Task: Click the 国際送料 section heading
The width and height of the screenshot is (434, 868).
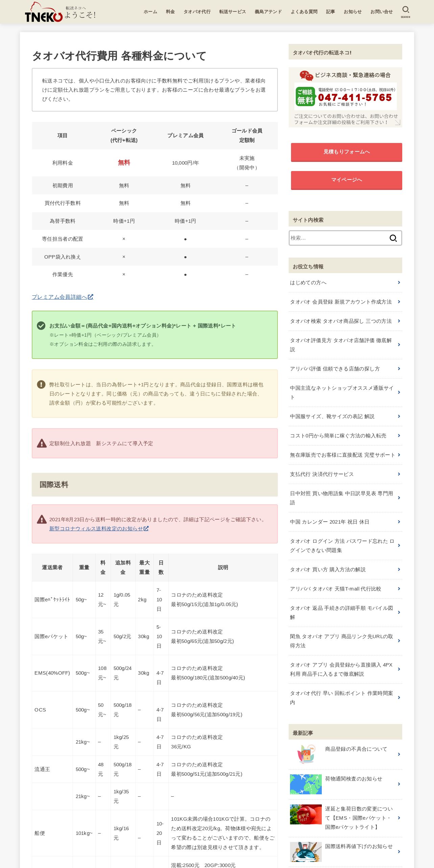Action: point(155,485)
